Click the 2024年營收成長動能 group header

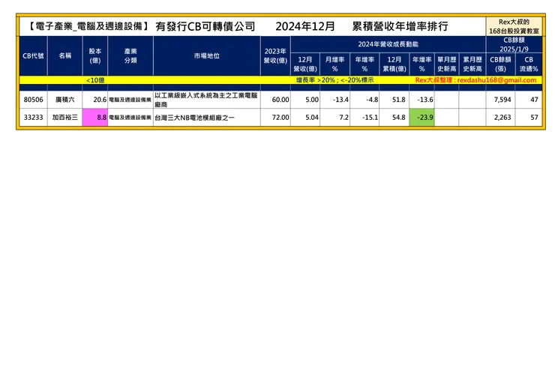click(x=388, y=44)
